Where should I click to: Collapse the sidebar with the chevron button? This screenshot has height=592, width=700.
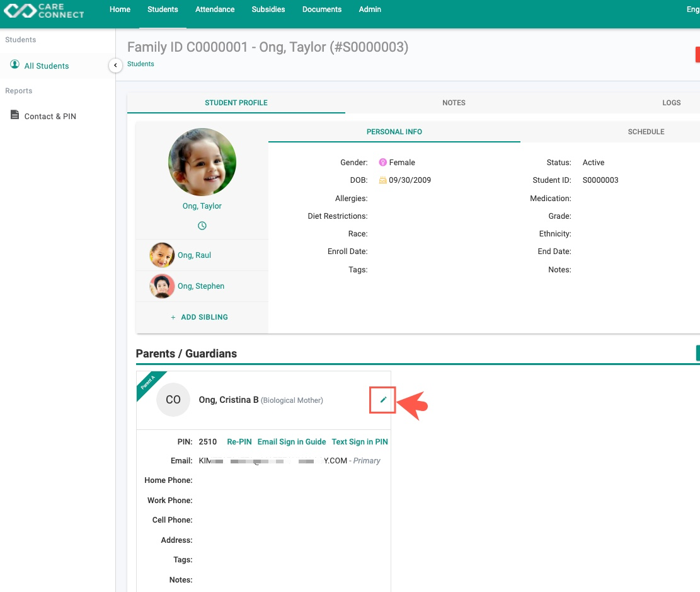(x=115, y=65)
